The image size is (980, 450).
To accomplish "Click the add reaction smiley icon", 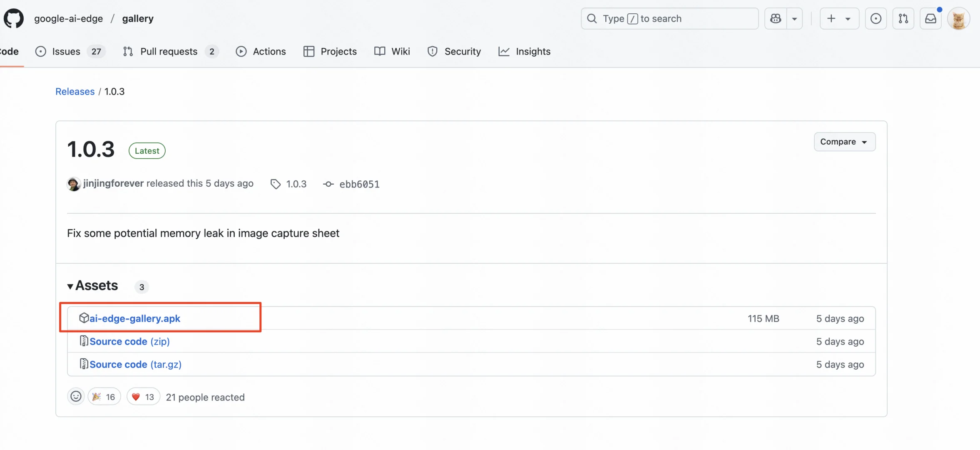I will tap(76, 397).
